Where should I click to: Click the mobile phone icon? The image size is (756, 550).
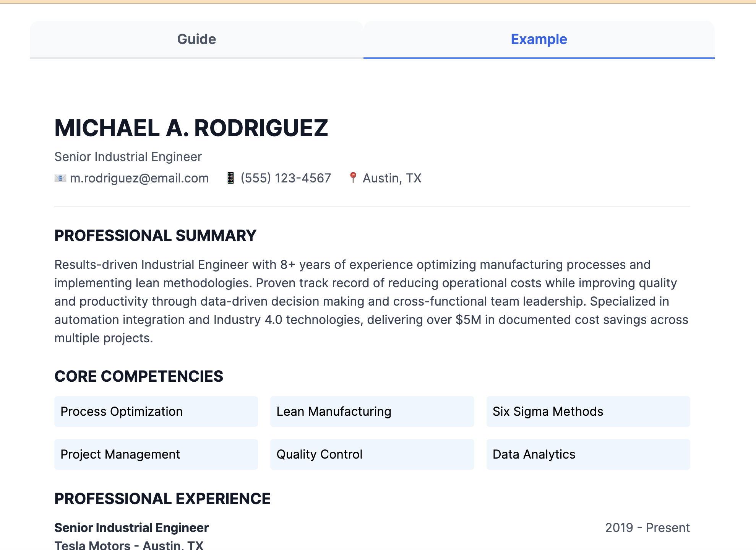tap(230, 178)
